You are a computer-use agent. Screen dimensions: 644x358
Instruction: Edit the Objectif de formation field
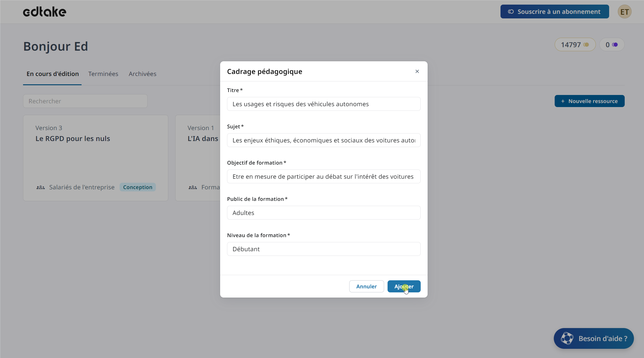tap(323, 176)
